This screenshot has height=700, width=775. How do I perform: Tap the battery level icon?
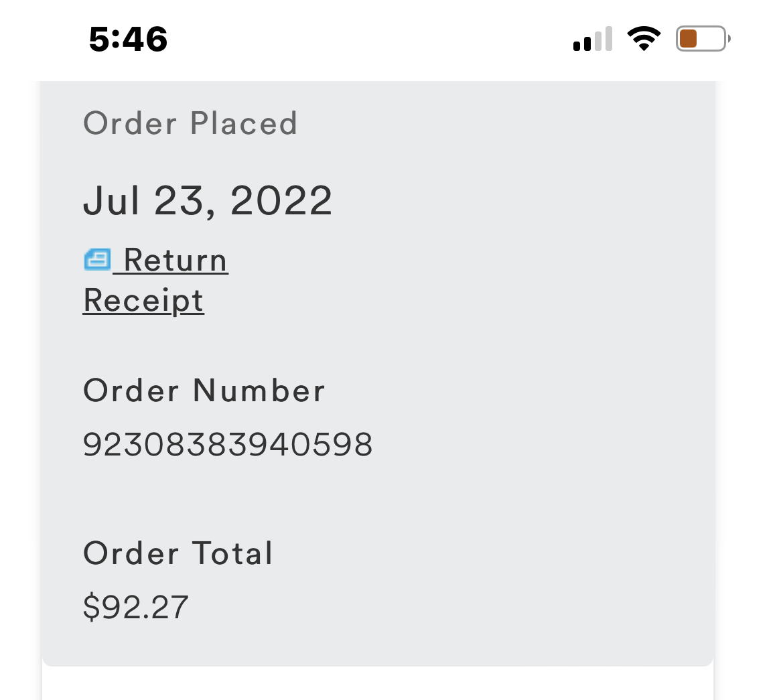pos(702,39)
